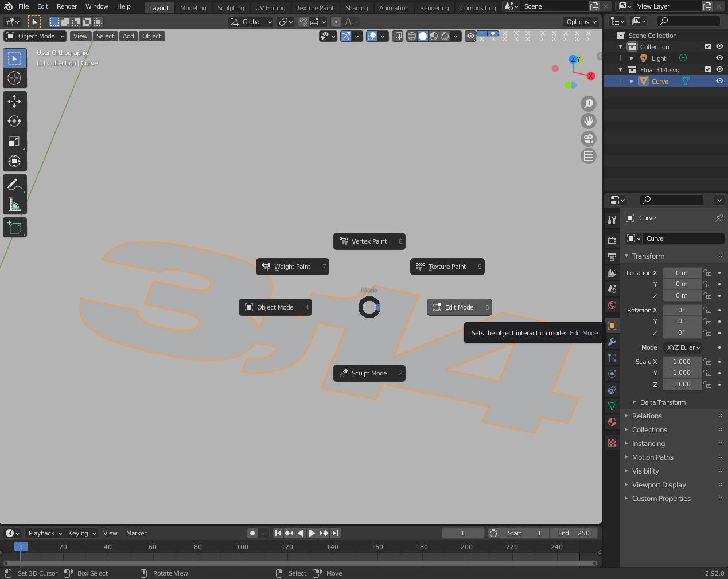728x579 pixels.
Task: Collapse the Final 314.svg collection
Action: click(620, 69)
